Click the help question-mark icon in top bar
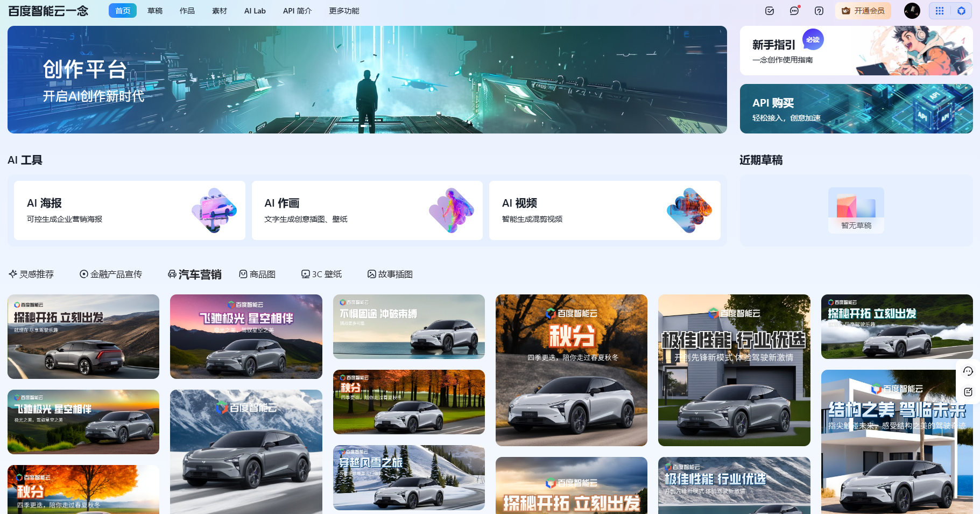Image resolution: width=980 pixels, height=514 pixels. tap(819, 10)
